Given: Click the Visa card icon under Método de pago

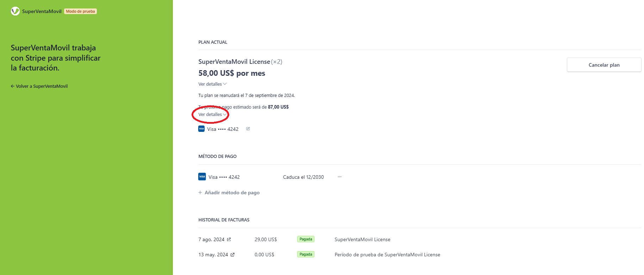Looking at the screenshot, I should tap(202, 177).
